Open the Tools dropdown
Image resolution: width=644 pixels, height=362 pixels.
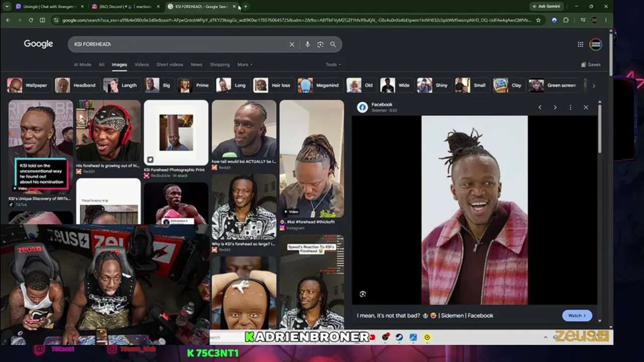[x=333, y=64]
